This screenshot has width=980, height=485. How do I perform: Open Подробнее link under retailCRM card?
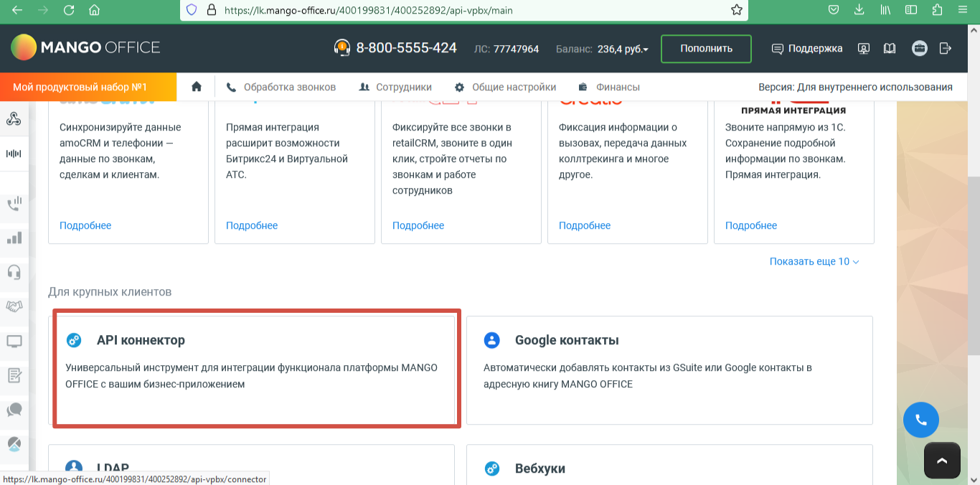(418, 225)
